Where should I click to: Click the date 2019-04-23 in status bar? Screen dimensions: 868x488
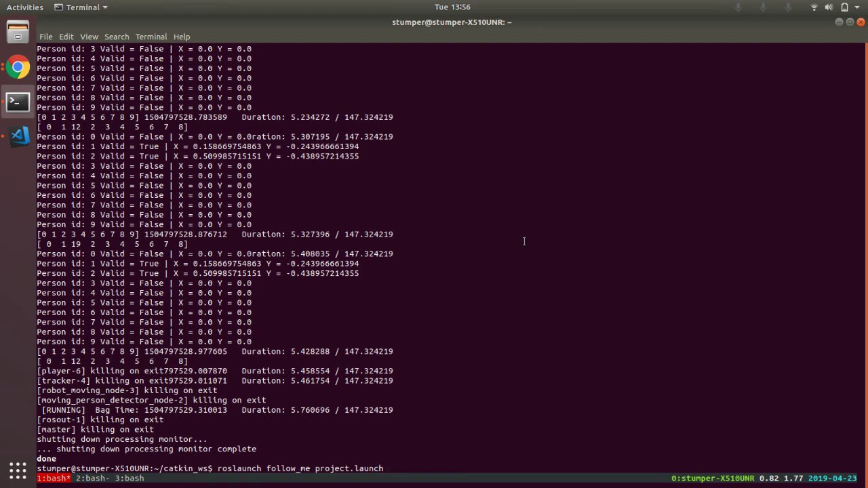[x=832, y=479]
